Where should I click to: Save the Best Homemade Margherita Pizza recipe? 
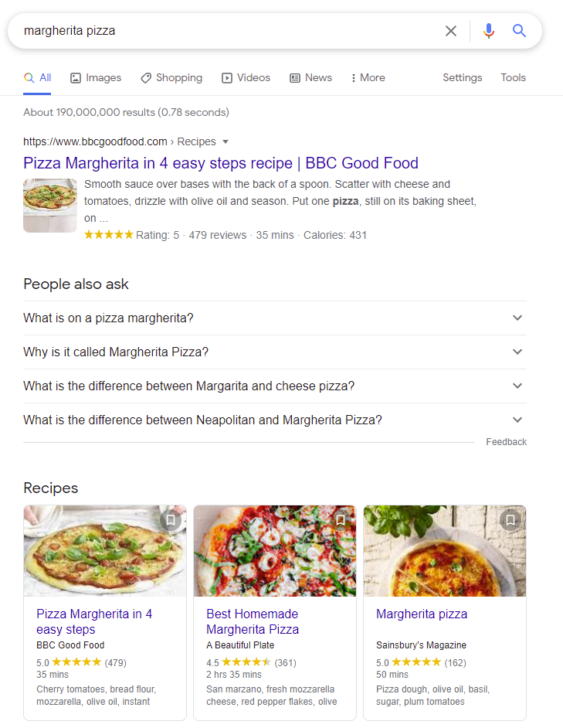341,519
